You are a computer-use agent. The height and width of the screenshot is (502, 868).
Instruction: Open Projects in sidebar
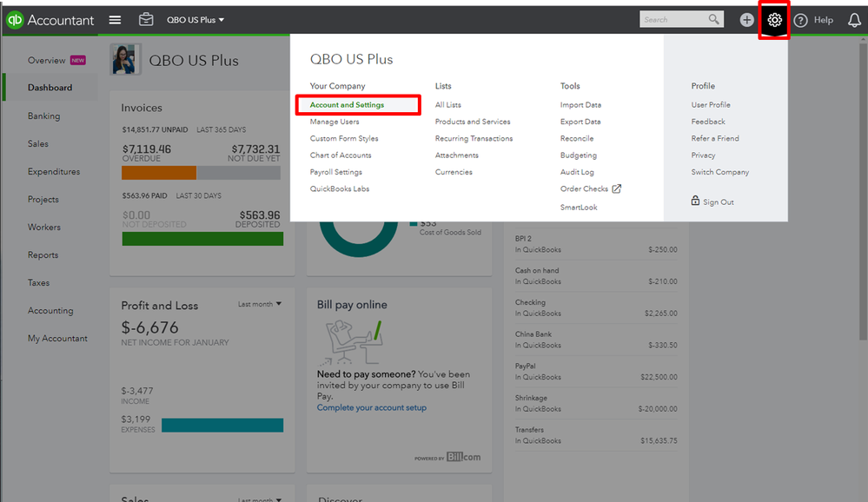click(x=43, y=199)
